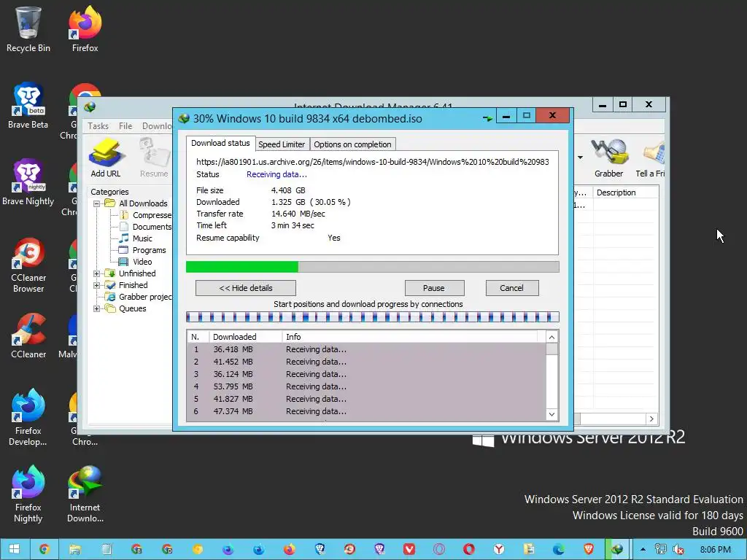Open the red Opera taskbar icon
Viewport: 747px width, 560px height.
[469, 550]
